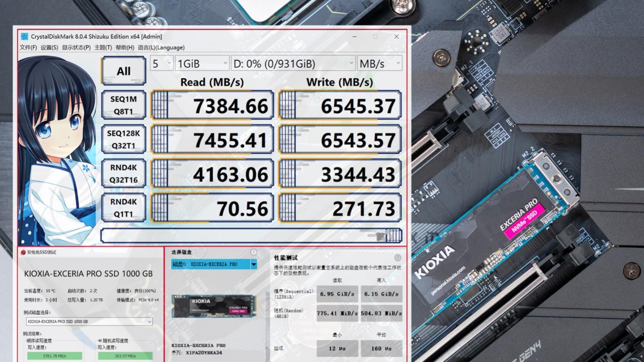Click the 健康度 良好(100%) status
The image size is (644, 362).
(136, 291)
